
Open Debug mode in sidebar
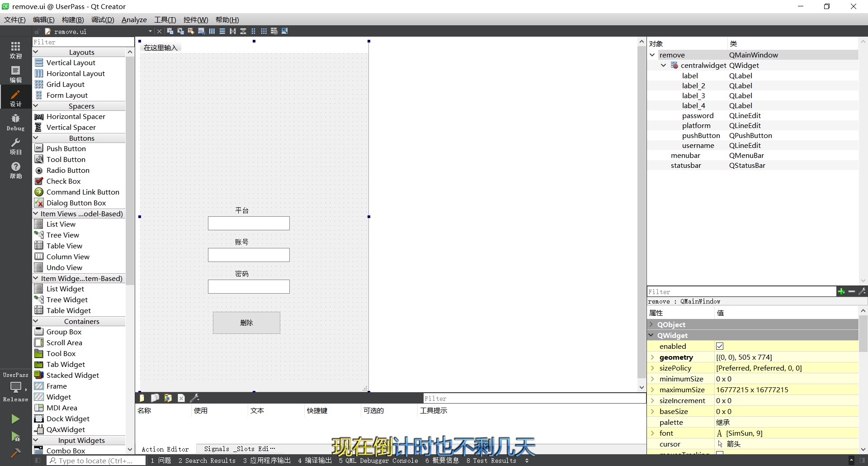point(15,122)
